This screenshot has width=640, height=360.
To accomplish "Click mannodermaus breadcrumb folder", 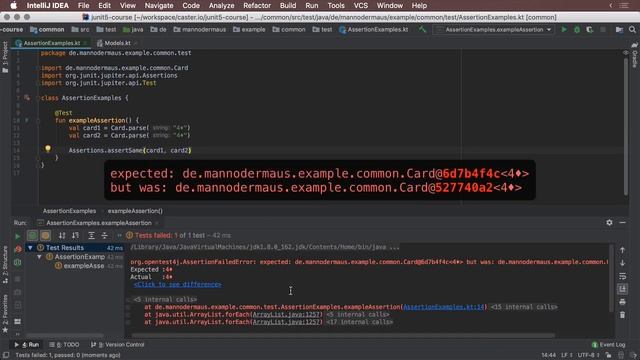I will (x=200, y=29).
